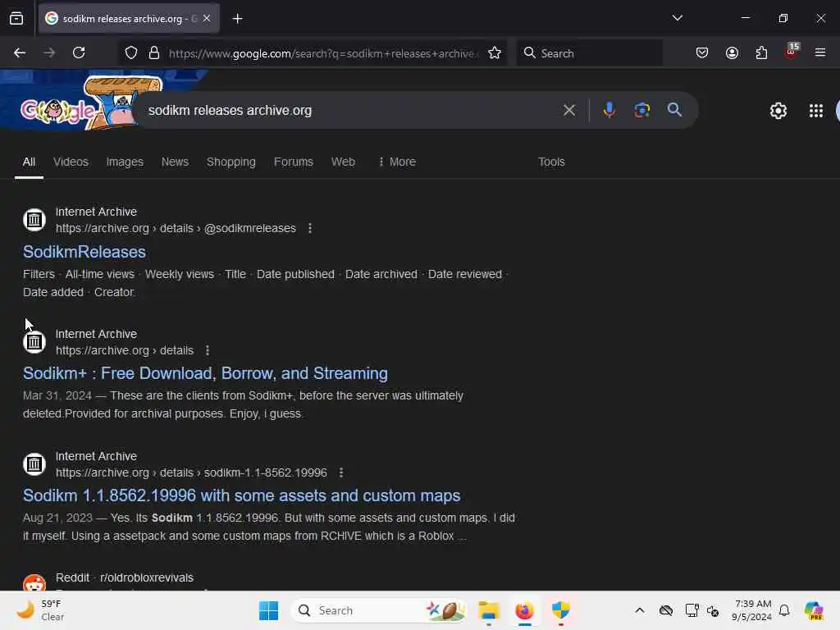
Task: Show hidden system tray icons
Action: [640, 610]
